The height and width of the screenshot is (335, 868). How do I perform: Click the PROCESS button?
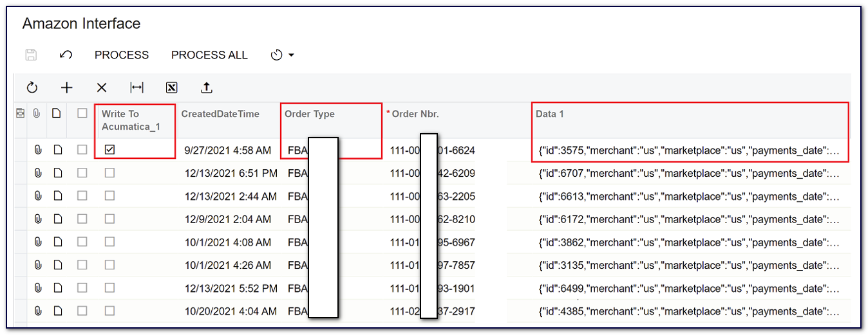coord(122,55)
